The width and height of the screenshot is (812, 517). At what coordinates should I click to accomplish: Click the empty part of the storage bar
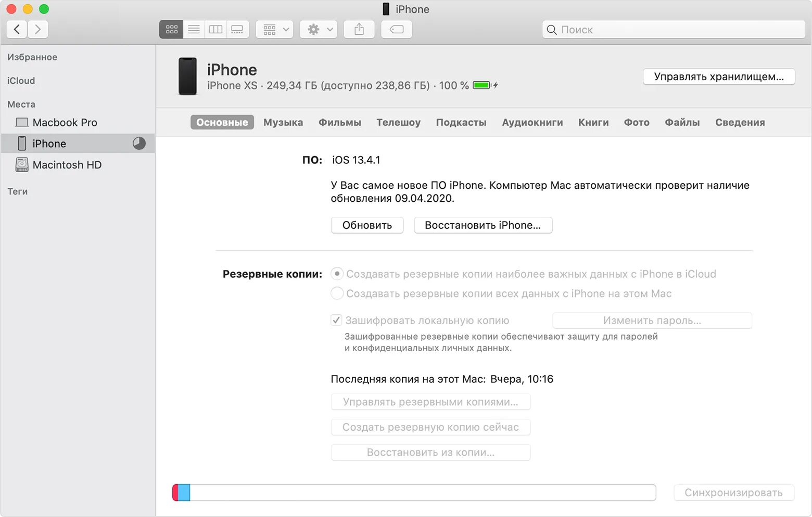(x=423, y=493)
